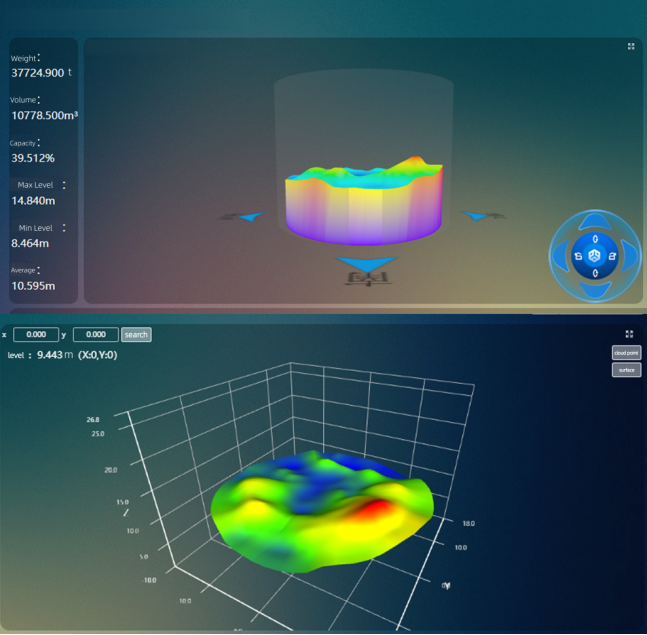Click the Weight label
Viewport: 647px width, 635px height.
click(x=23, y=59)
